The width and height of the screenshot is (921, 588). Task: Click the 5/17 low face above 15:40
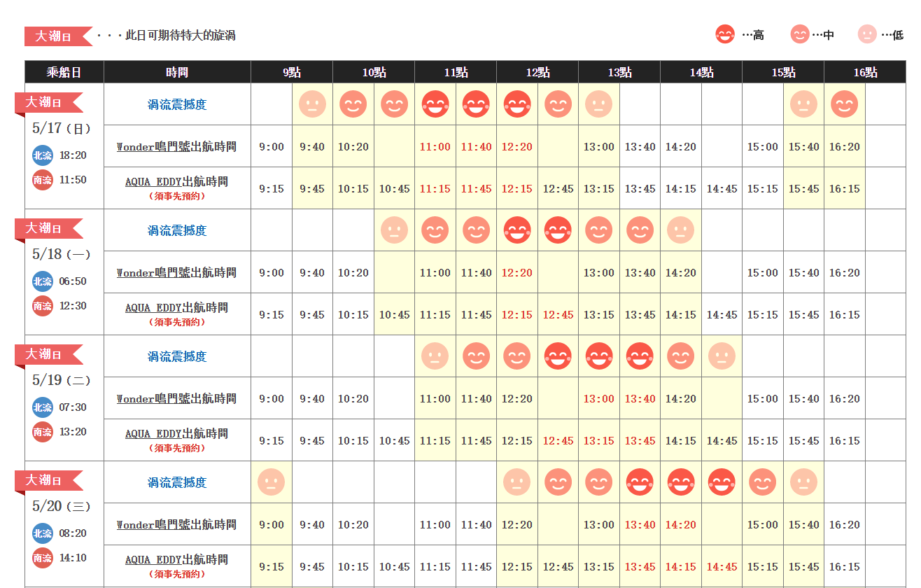tap(803, 104)
